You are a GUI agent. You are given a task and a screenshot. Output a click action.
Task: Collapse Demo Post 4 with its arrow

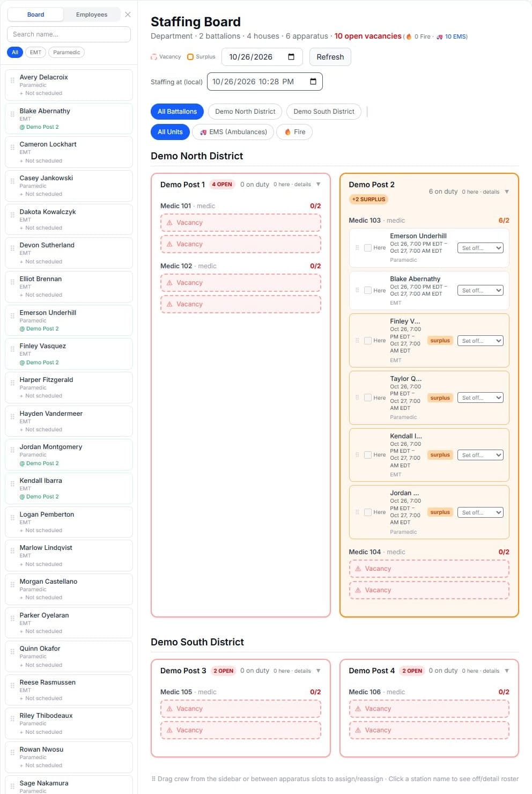click(507, 671)
